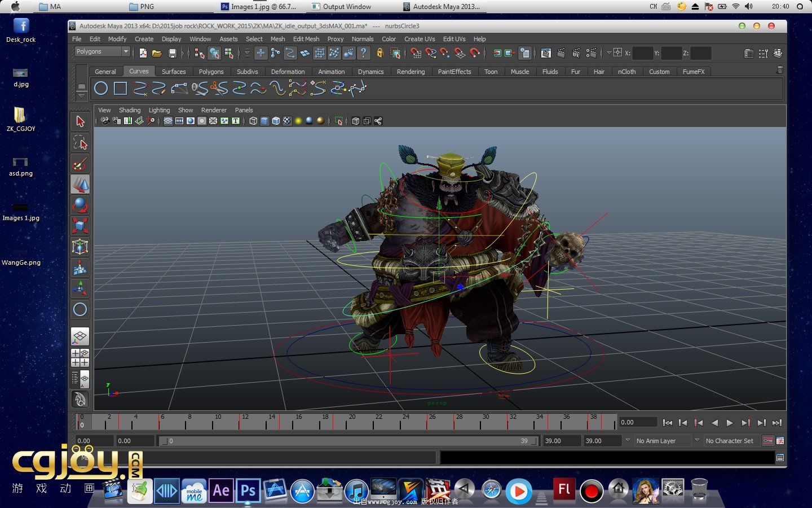This screenshot has height=508, width=812.
Task: Select the NURBS Circle shelf tool
Action: click(x=101, y=88)
